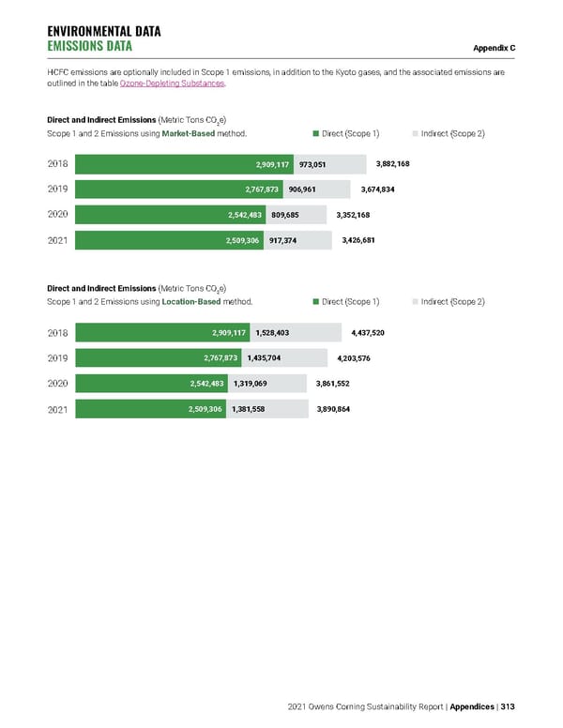
Task: Click the green Direct (Scope 1) swatch in Location-Based legend
Action: click(315, 301)
